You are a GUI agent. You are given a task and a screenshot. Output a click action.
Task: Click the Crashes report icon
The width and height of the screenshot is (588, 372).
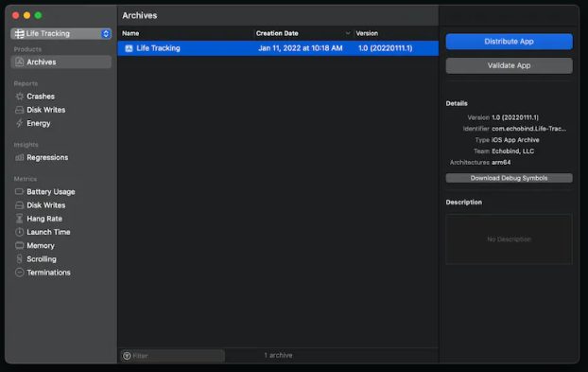[19, 97]
